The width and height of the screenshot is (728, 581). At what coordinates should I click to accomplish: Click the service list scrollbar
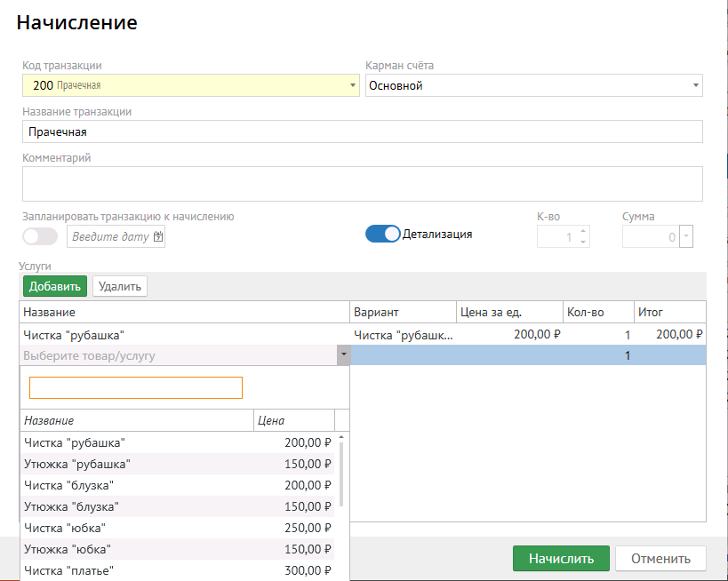pos(341,471)
